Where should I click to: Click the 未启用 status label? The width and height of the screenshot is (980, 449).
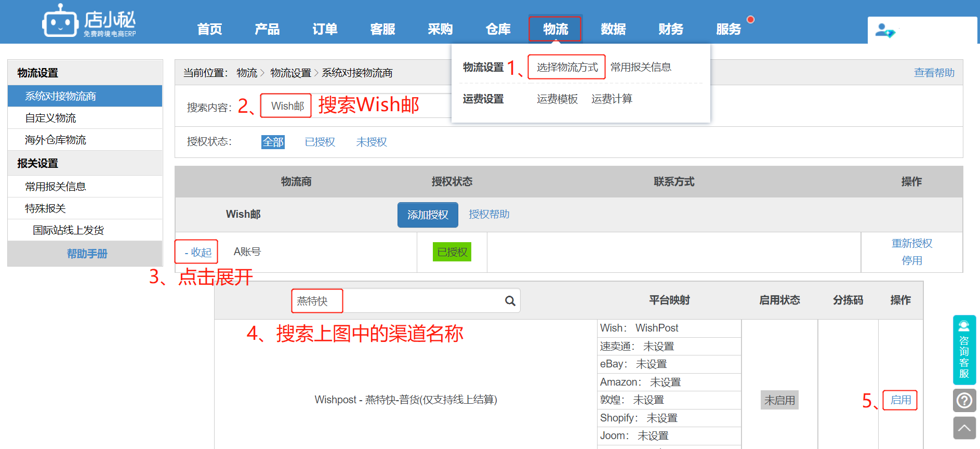coord(779,400)
